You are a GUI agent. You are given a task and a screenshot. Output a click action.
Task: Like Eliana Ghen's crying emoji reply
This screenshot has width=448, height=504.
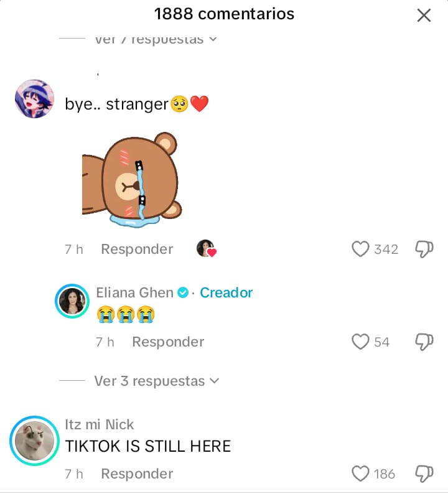360,342
